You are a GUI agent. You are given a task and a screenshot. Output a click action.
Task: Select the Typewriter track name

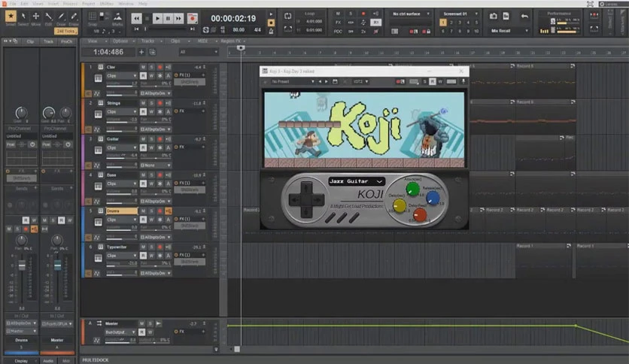coord(122,247)
